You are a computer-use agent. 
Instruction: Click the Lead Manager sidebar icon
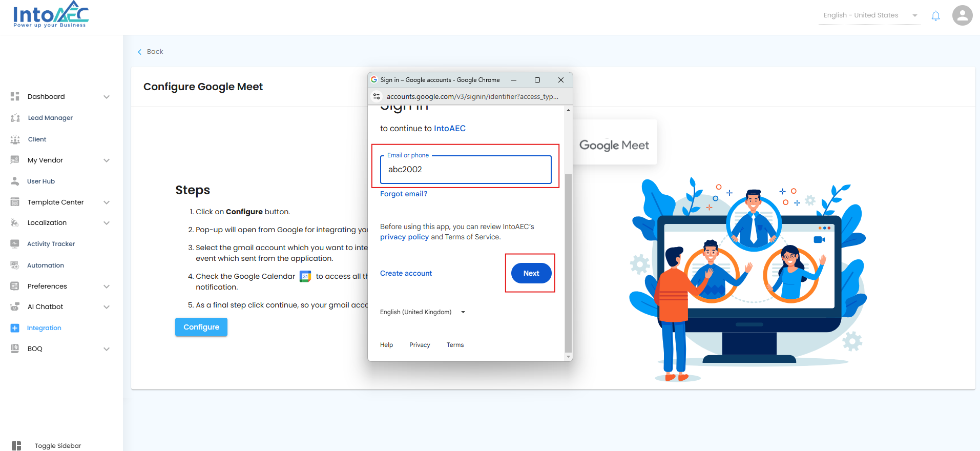[x=15, y=118]
